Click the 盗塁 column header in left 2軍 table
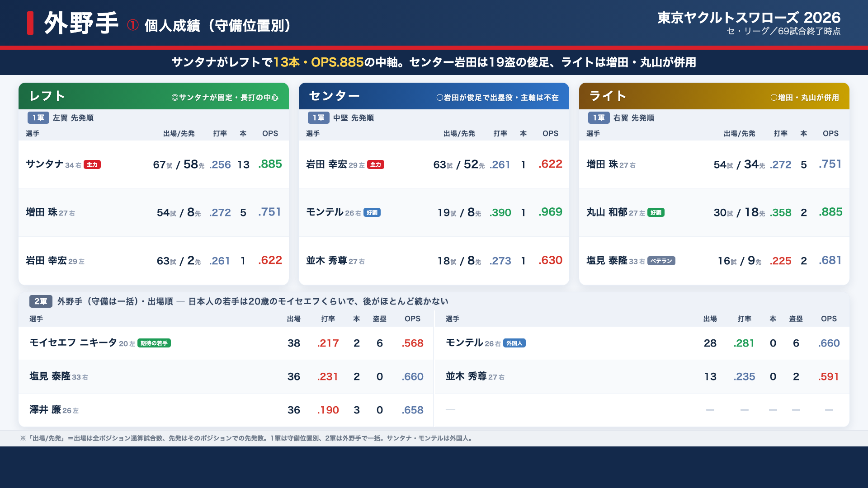The image size is (868, 488). (380, 319)
